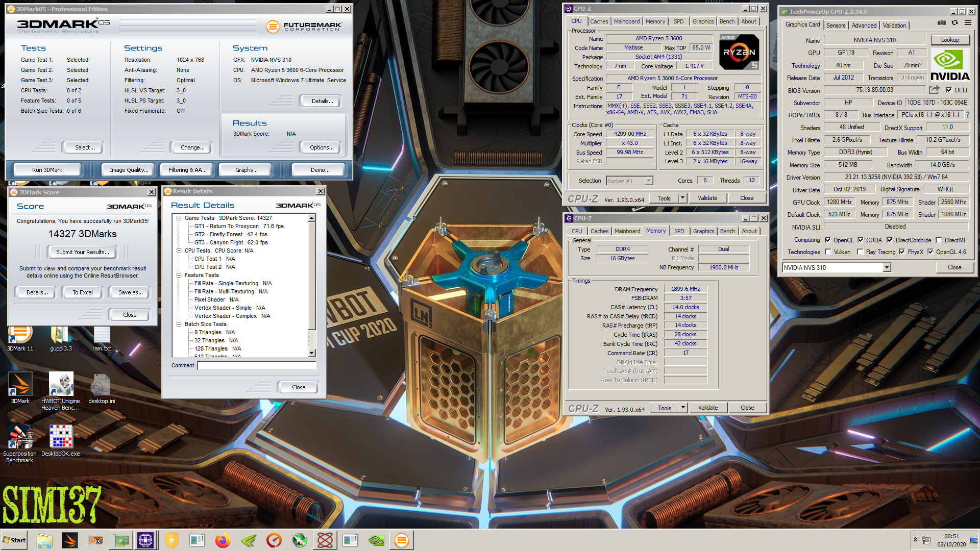Collapse the CPU Tests tree node
The image size is (980, 551).
pyautogui.click(x=179, y=251)
